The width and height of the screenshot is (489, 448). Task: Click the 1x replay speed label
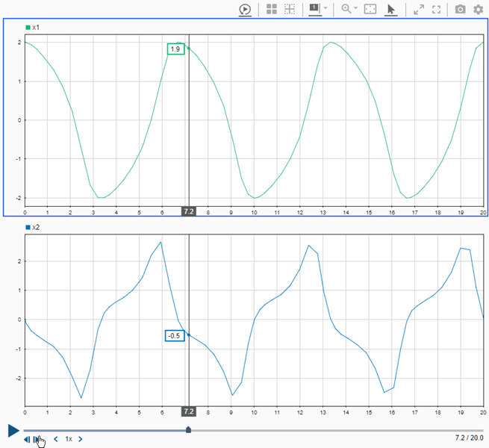(x=69, y=439)
